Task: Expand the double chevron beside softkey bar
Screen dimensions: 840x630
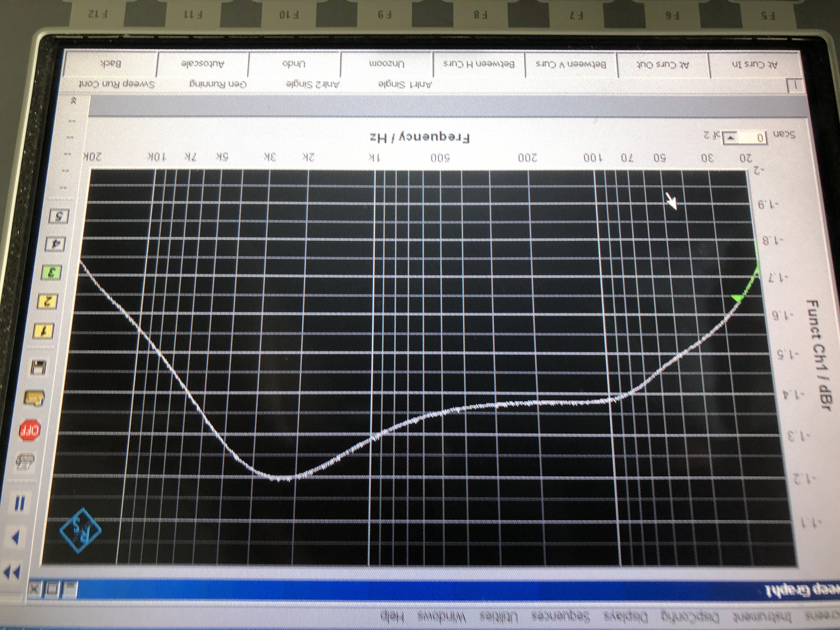Action: (x=74, y=101)
